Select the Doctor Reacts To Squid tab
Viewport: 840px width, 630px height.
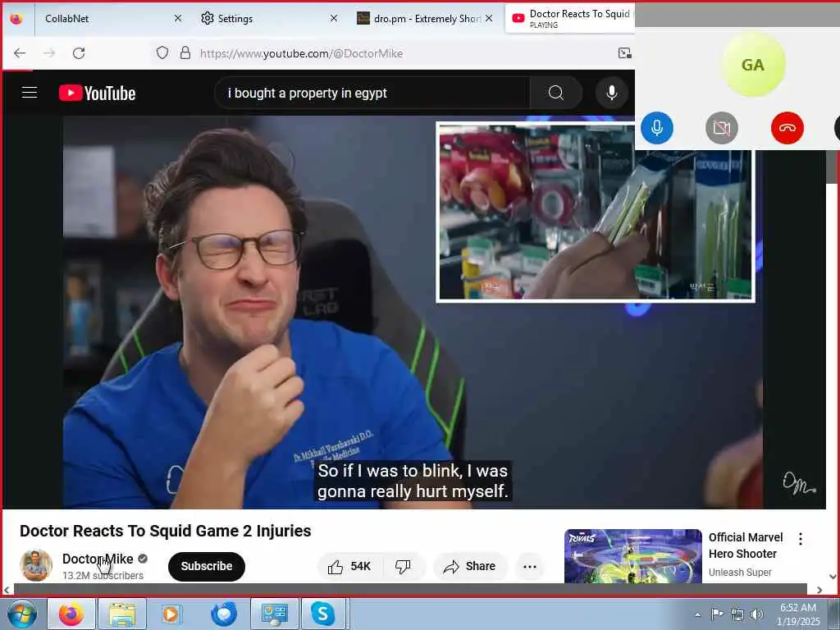coord(570,19)
